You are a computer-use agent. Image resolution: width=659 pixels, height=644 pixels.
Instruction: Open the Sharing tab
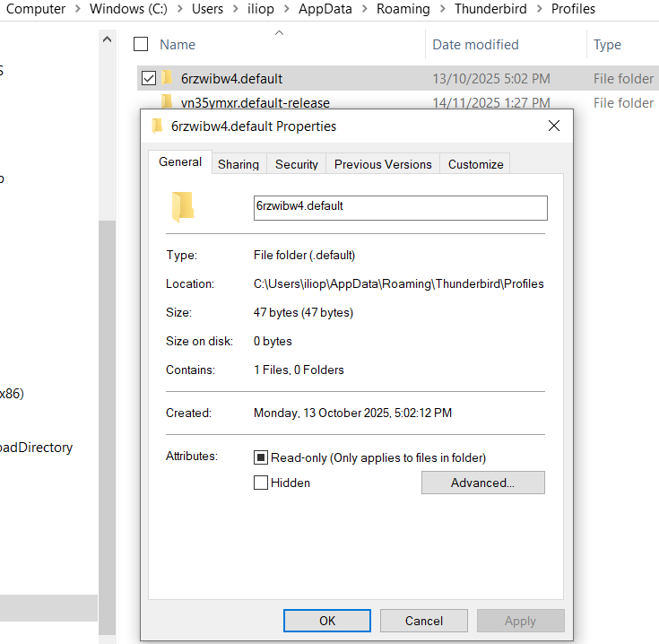[238, 164]
